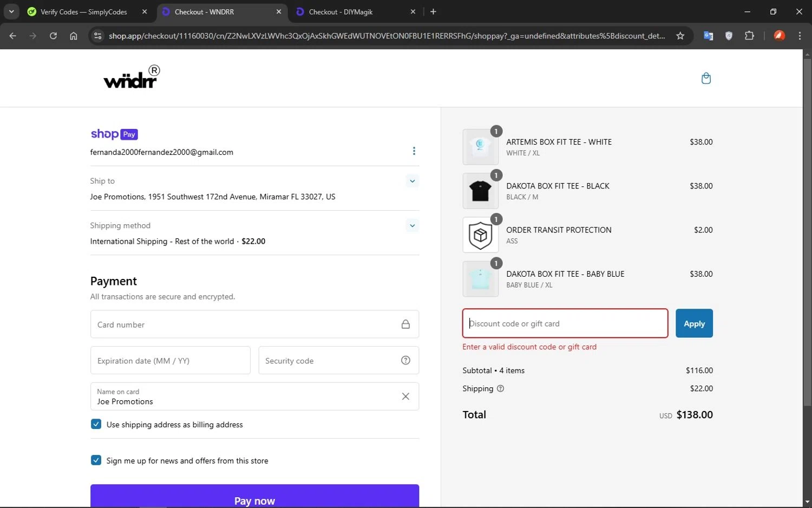812x508 pixels.
Task: Open the browser home page
Action: click(74, 36)
